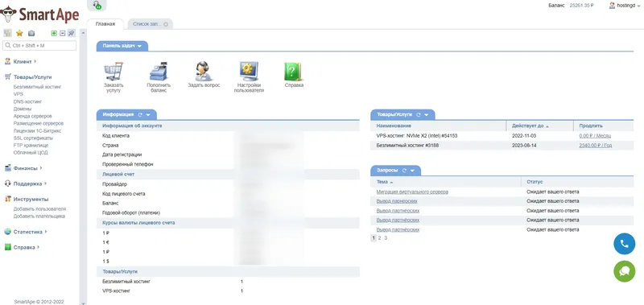Open VPS in the sidebar menu
Image resolution: width=644 pixels, height=305 pixels.
point(18,94)
